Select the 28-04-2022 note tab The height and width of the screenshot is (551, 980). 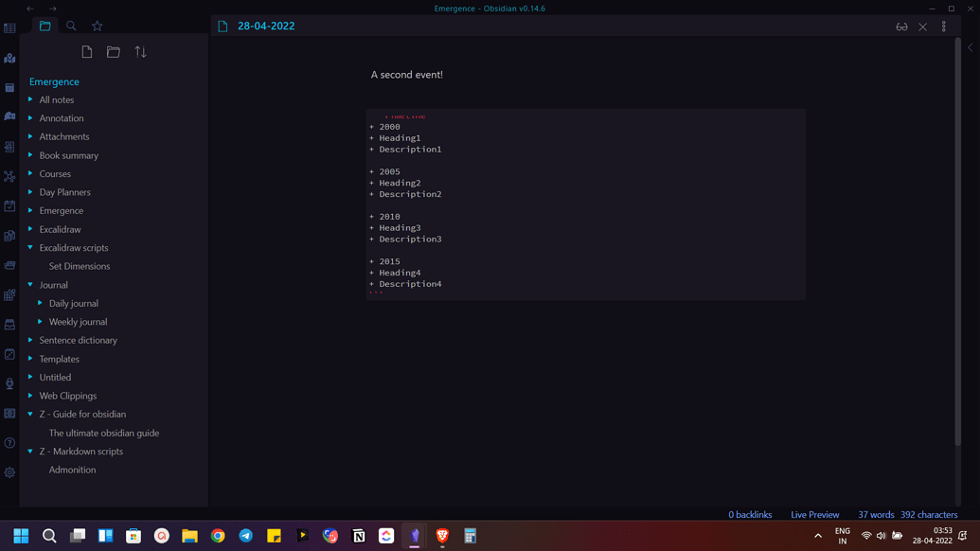(x=265, y=26)
